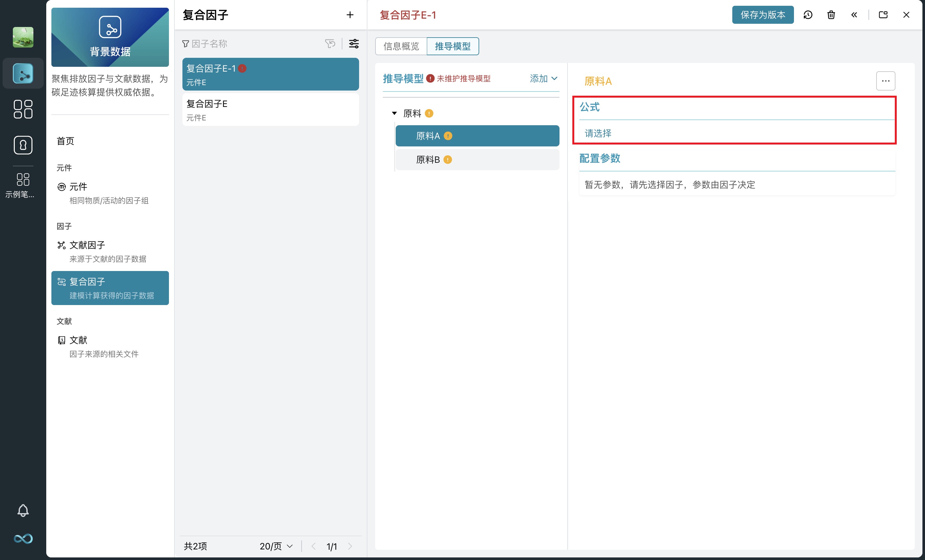Click the reset filter icon
The image size is (925, 560).
pos(330,44)
